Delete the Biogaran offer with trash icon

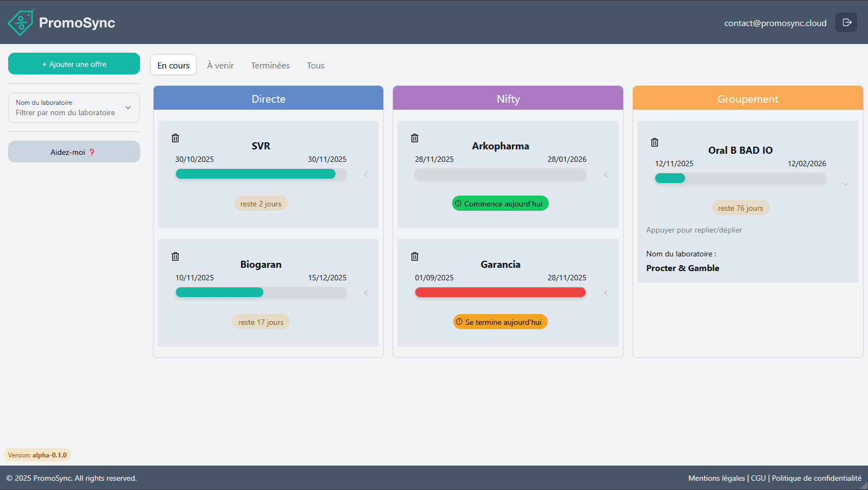(x=175, y=256)
